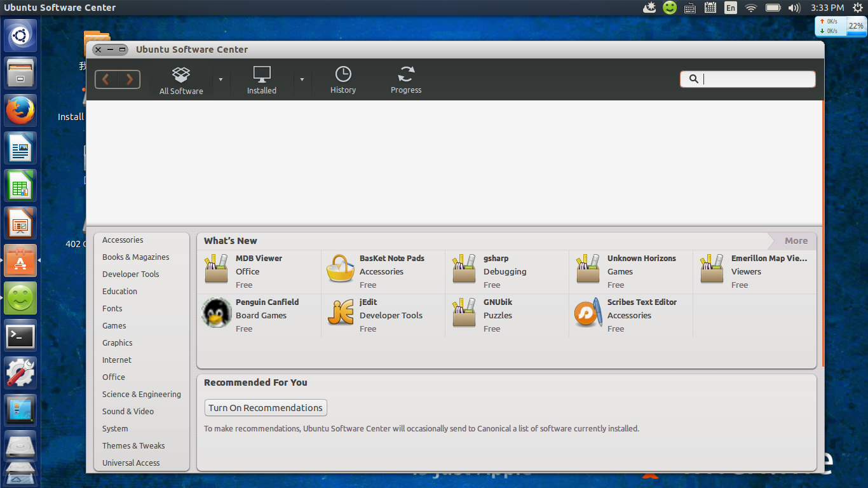Open the Wi-Fi network indicator
This screenshot has height=488, width=868.
(751, 8)
